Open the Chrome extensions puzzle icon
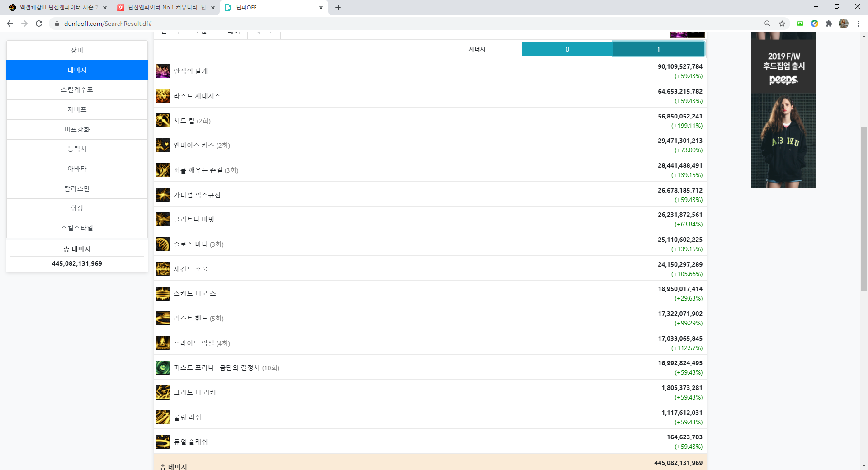 [829, 23]
